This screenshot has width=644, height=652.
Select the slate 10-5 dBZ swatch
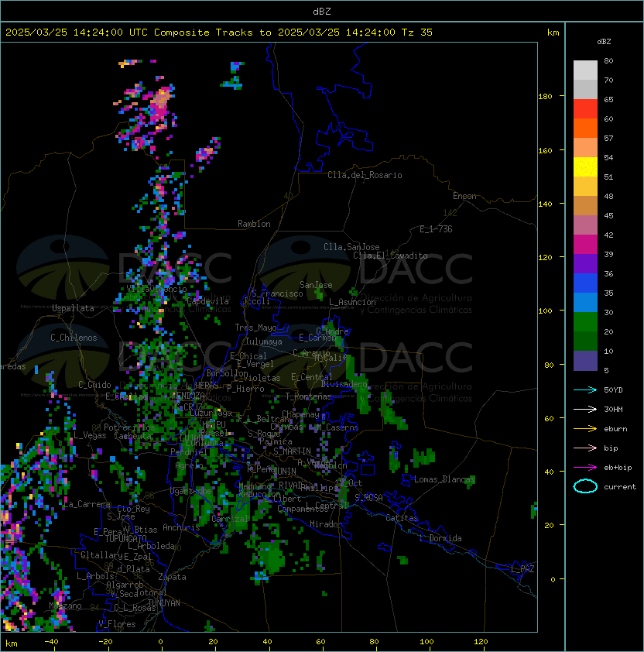(x=585, y=361)
